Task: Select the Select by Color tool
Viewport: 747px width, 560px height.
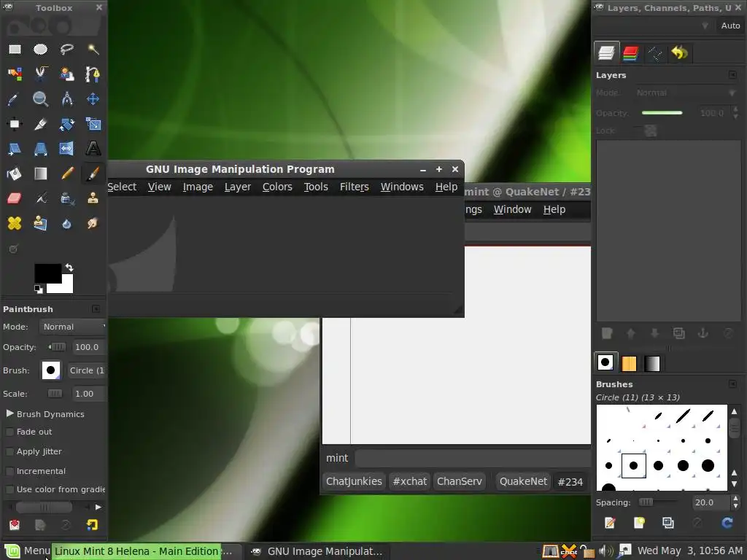Action: coord(15,74)
